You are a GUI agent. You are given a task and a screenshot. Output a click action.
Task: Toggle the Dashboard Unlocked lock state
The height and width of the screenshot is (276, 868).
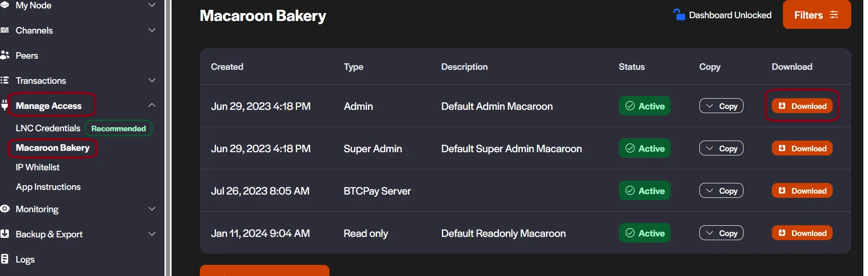pyautogui.click(x=723, y=15)
